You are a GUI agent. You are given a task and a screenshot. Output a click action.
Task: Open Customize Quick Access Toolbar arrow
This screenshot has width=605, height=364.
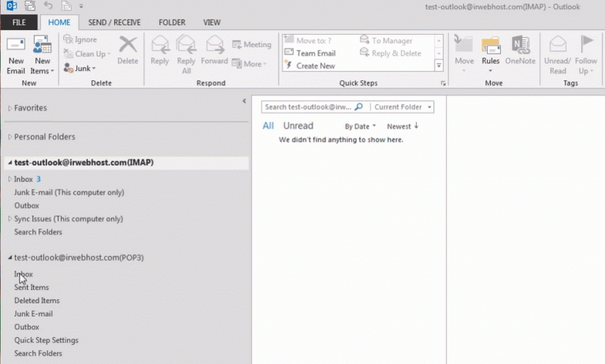click(81, 6)
